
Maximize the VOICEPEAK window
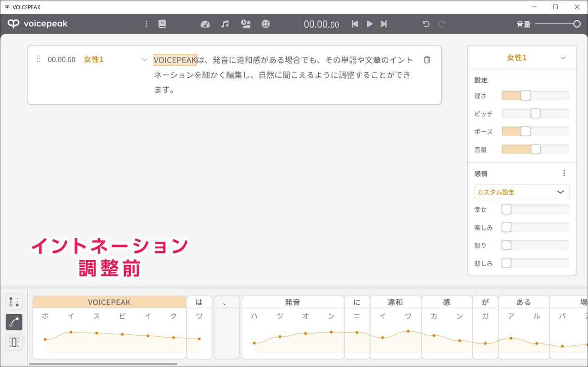[x=555, y=7]
